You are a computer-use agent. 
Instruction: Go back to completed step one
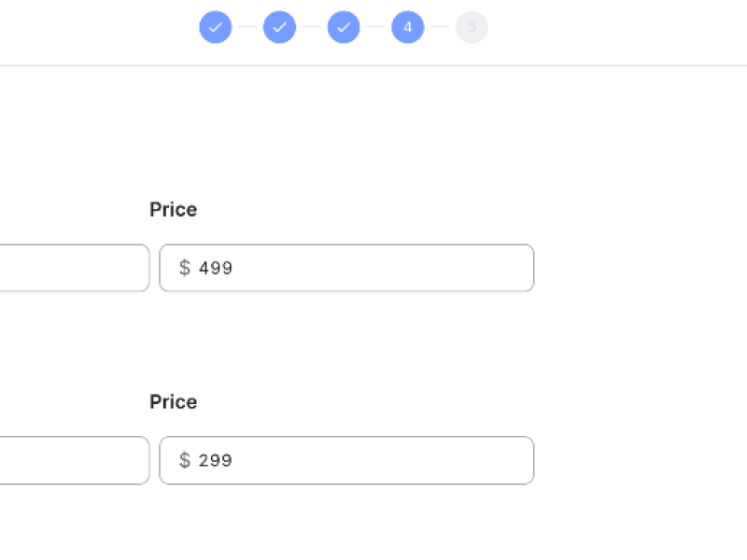(x=216, y=27)
